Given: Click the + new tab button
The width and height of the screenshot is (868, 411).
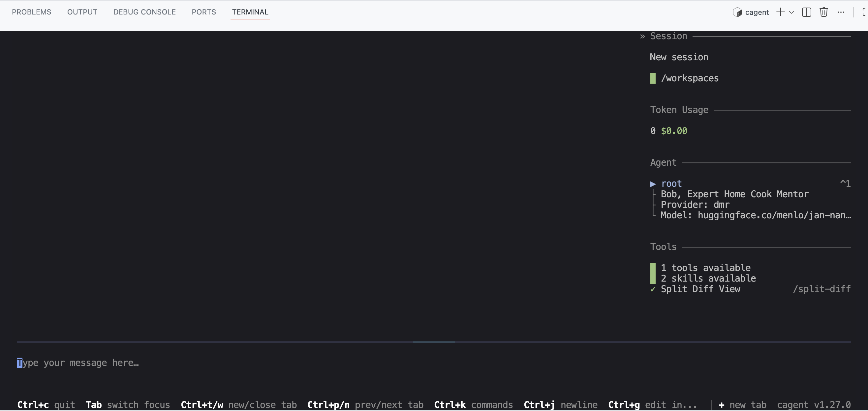Looking at the screenshot, I should 743,405.
